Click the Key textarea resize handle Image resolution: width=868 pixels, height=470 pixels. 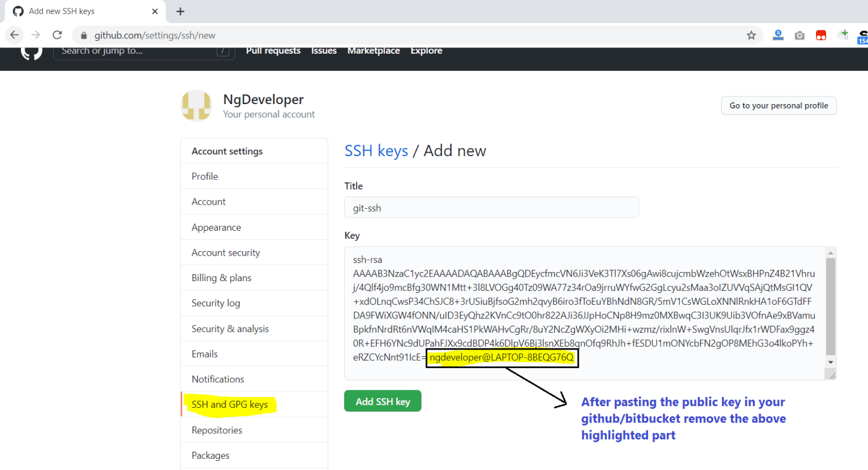click(x=831, y=374)
